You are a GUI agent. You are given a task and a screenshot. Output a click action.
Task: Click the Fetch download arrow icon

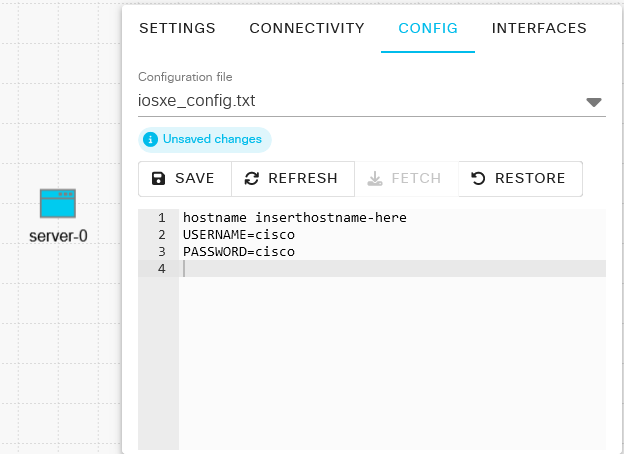coord(375,179)
